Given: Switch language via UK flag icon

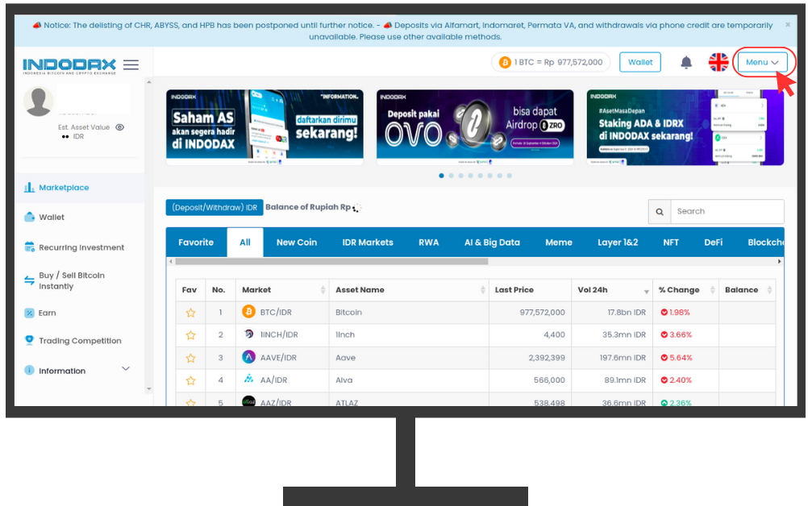Looking at the screenshot, I should coord(718,62).
